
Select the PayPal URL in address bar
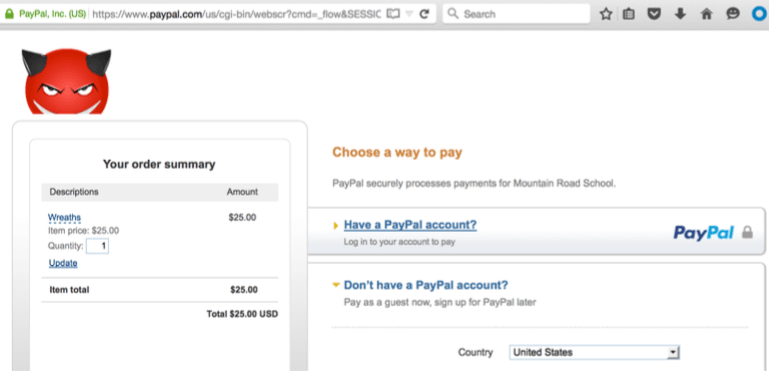[235, 14]
